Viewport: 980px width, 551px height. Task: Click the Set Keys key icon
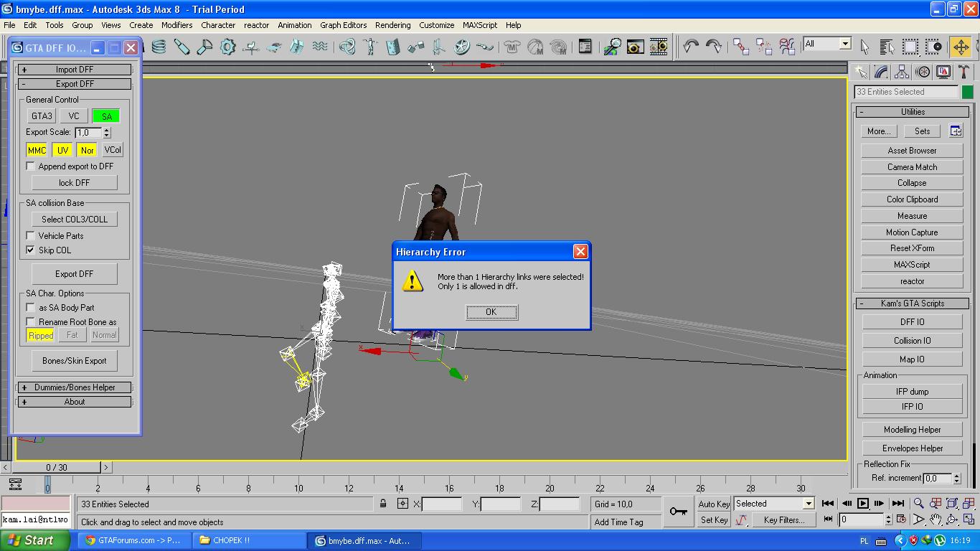pos(678,512)
